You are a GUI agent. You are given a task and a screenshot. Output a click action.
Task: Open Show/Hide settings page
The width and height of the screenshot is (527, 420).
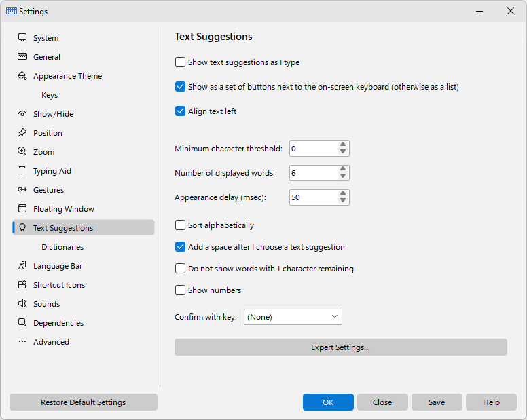tap(84, 114)
